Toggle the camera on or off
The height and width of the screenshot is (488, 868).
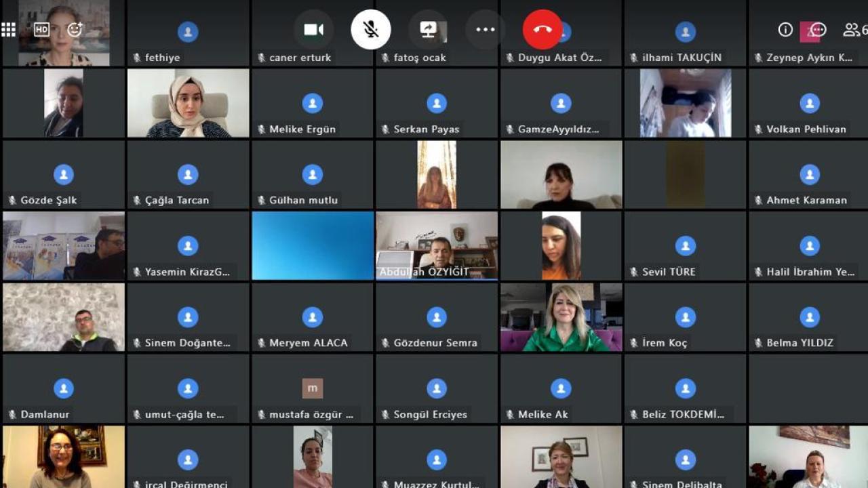click(x=313, y=29)
